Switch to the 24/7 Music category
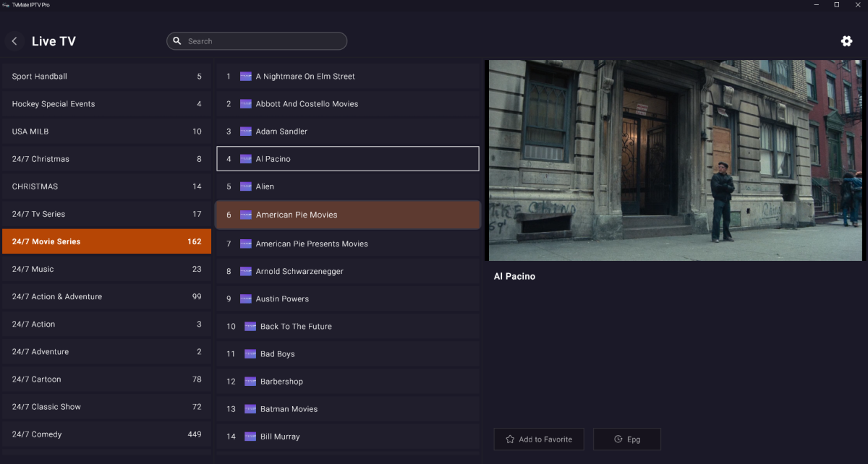This screenshot has width=868, height=464. click(x=106, y=269)
